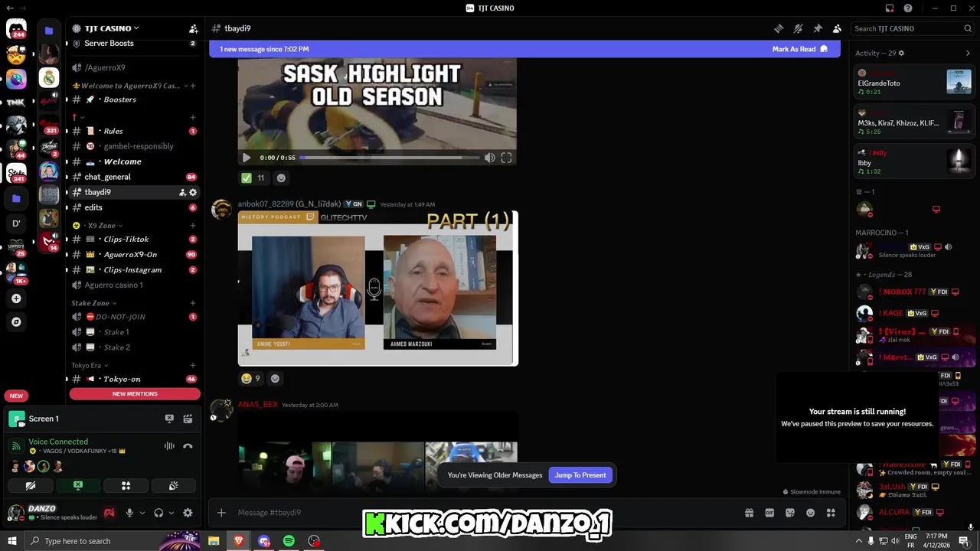Add reaction to the SASK HIGHLIGHT video message
Viewport: 980px width, 551px height.
281,178
